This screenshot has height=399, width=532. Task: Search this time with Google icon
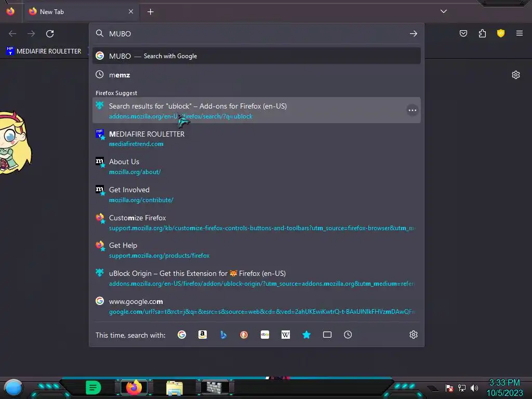[182, 335]
